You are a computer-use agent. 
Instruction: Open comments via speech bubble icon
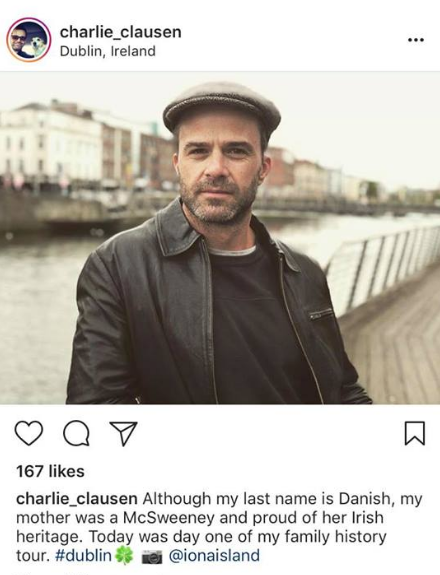76,433
